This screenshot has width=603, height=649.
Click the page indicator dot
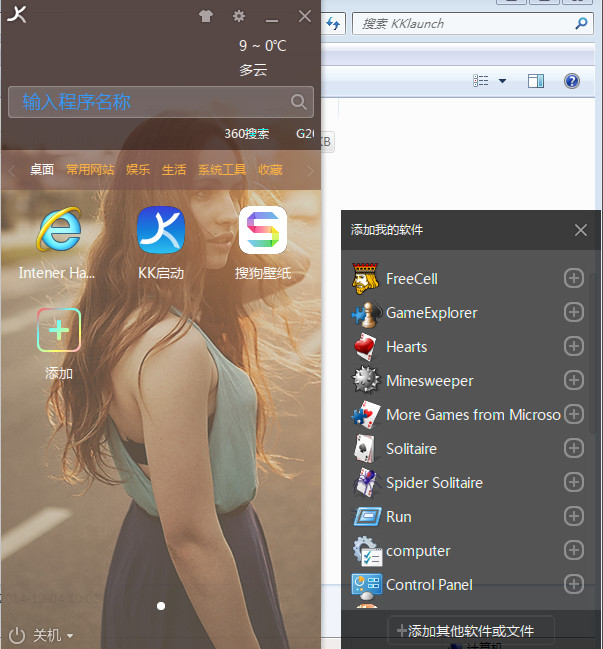pyautogui.click(x=161, y=606)
